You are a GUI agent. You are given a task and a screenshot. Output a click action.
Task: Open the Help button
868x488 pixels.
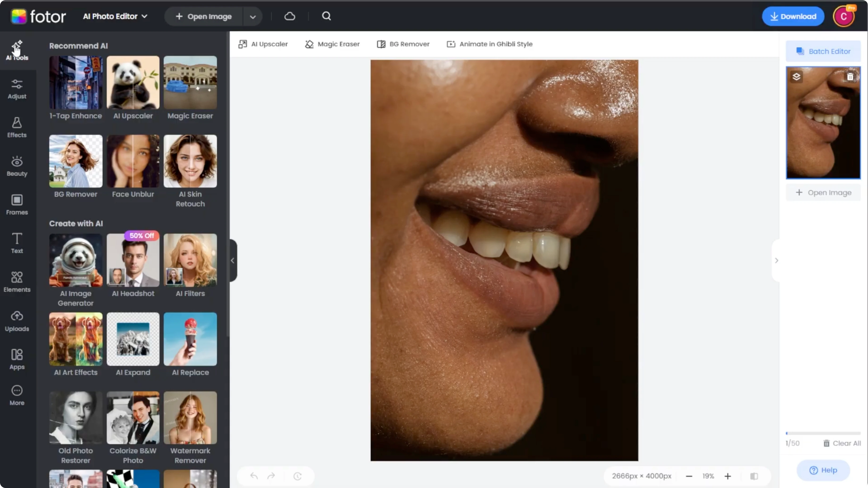823,470
